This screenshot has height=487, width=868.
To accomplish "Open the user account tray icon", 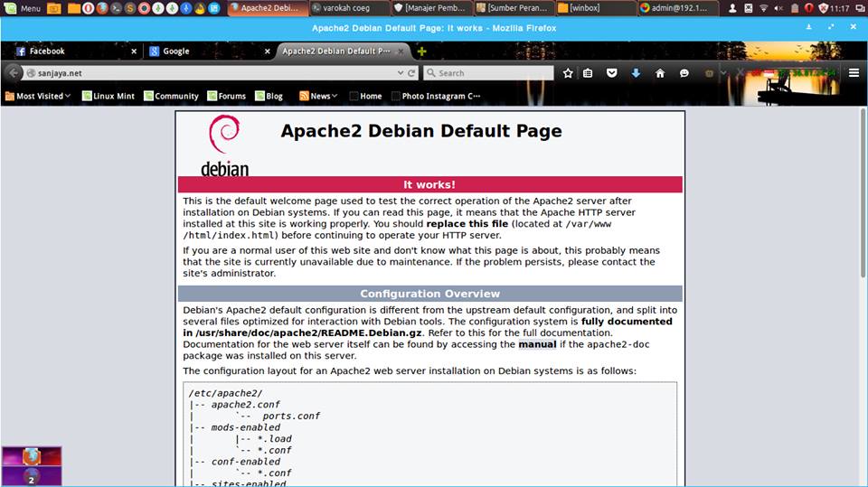I will (x=732, y=8).
